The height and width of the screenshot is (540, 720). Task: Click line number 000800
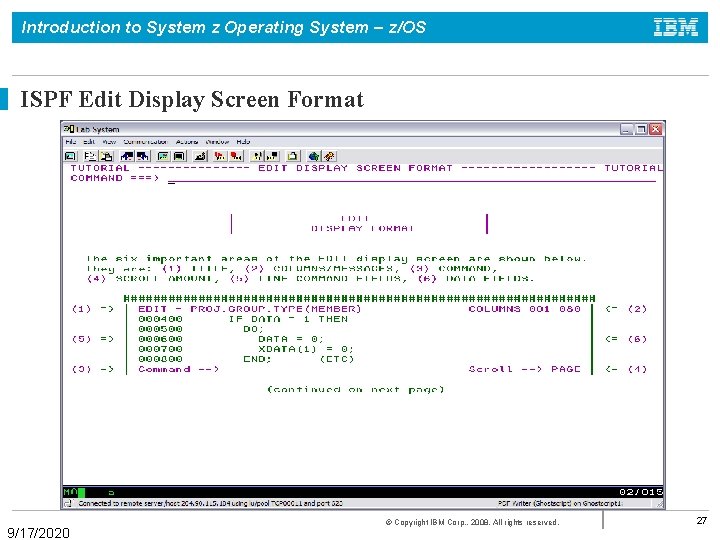[x=160, y=359]
